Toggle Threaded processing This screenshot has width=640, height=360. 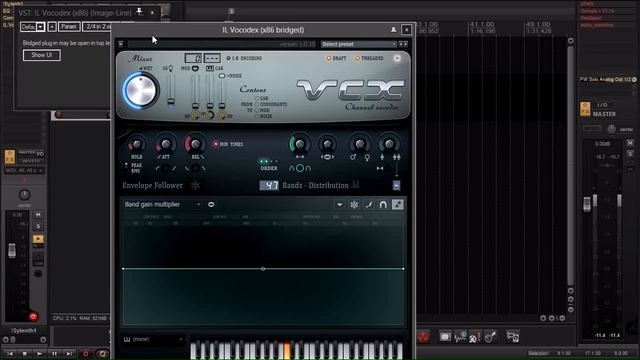(369, 58)
